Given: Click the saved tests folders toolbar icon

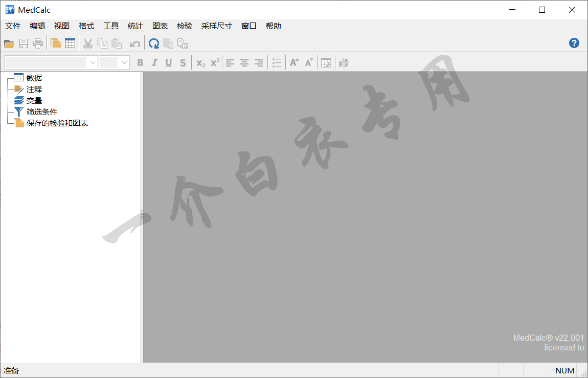Looking at the screenshot, I should pyautogui.click(x=56, y=43).
